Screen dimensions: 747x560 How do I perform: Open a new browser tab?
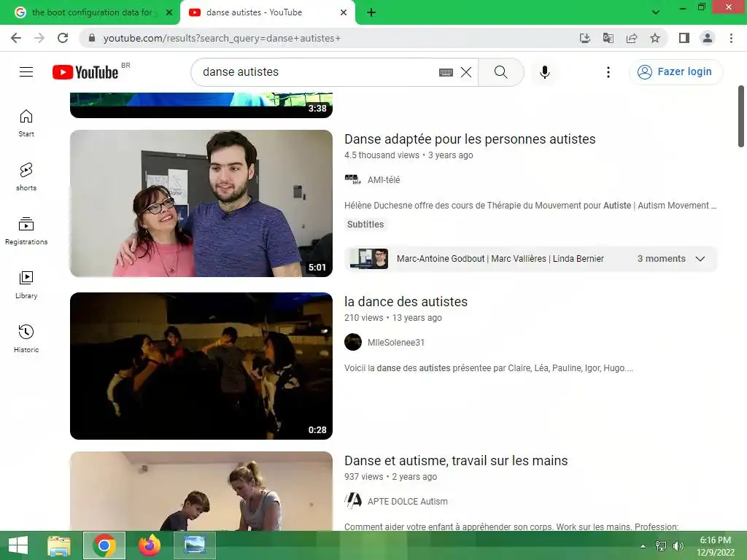click(371, 12)
